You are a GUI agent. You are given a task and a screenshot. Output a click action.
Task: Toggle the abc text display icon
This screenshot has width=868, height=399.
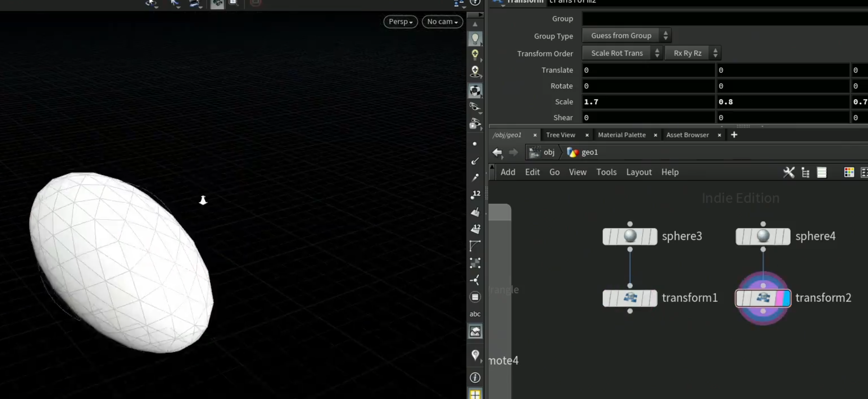[x=475, y=314]
